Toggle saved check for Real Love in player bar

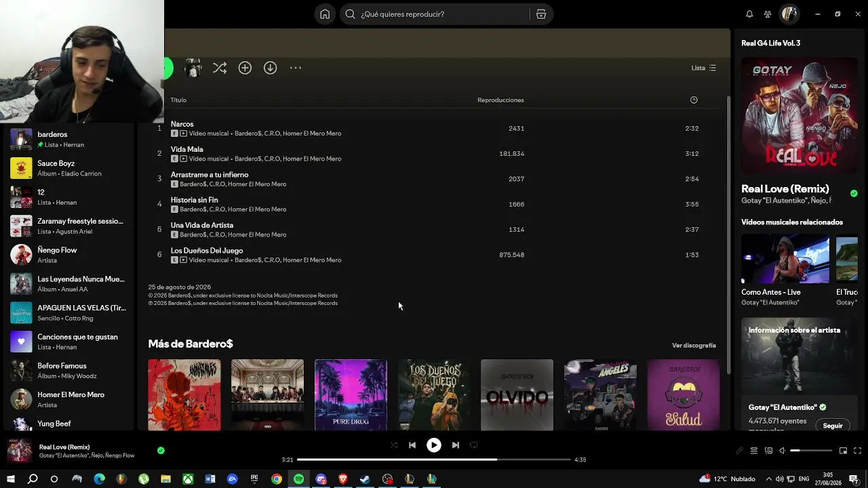coord(161,450)
